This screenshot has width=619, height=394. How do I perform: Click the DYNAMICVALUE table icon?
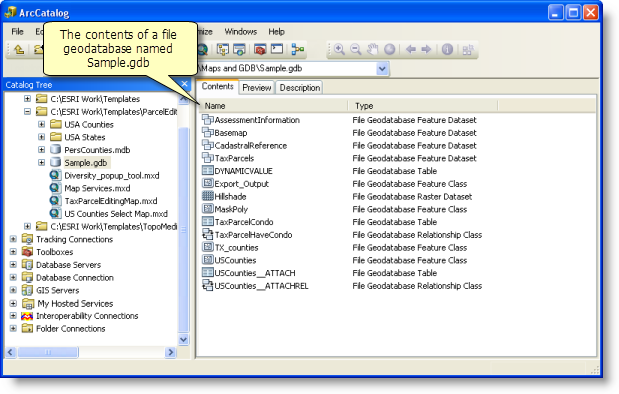tap(207, 171)
